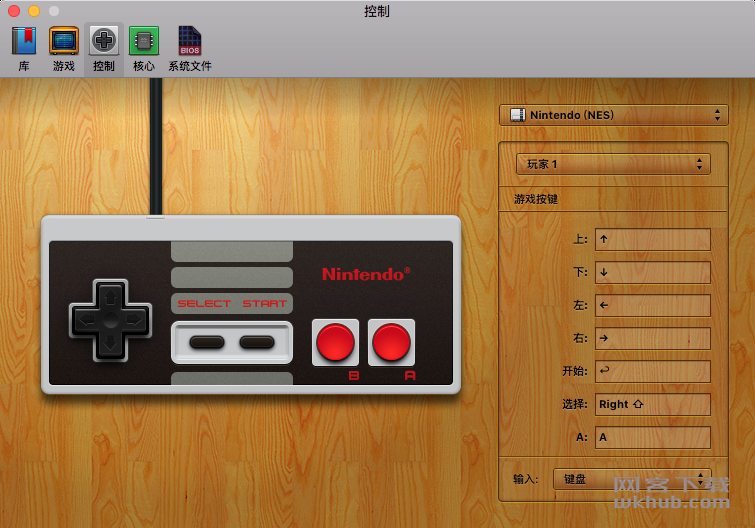Open the Gameplay (游戏) preferences tab
755x528 pixels.
tap(64, 49)
